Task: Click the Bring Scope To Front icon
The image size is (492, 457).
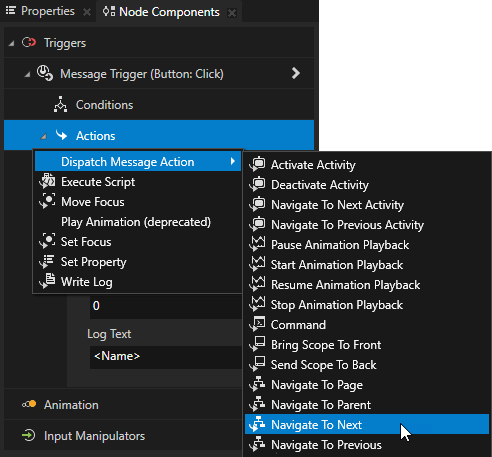Action: click(257, 345)
